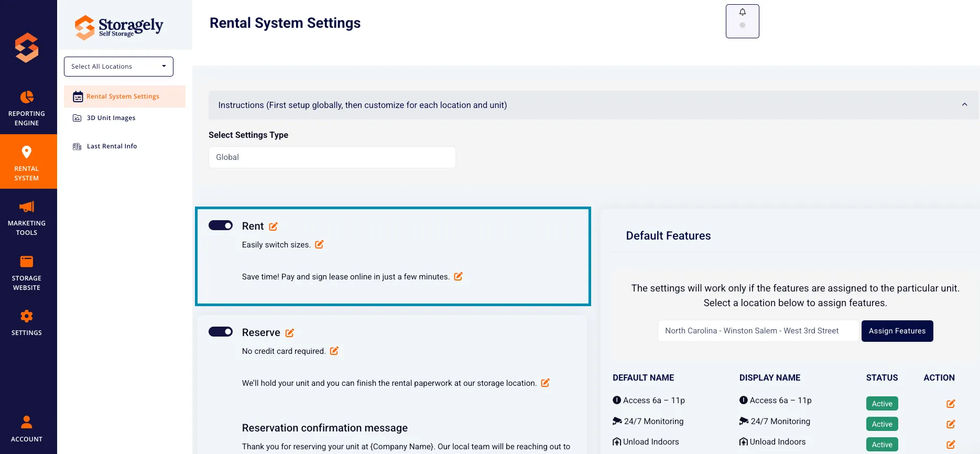Click the 'DISPLAY NAME' column header
980x454 pixels.
[x=770, y=377]
